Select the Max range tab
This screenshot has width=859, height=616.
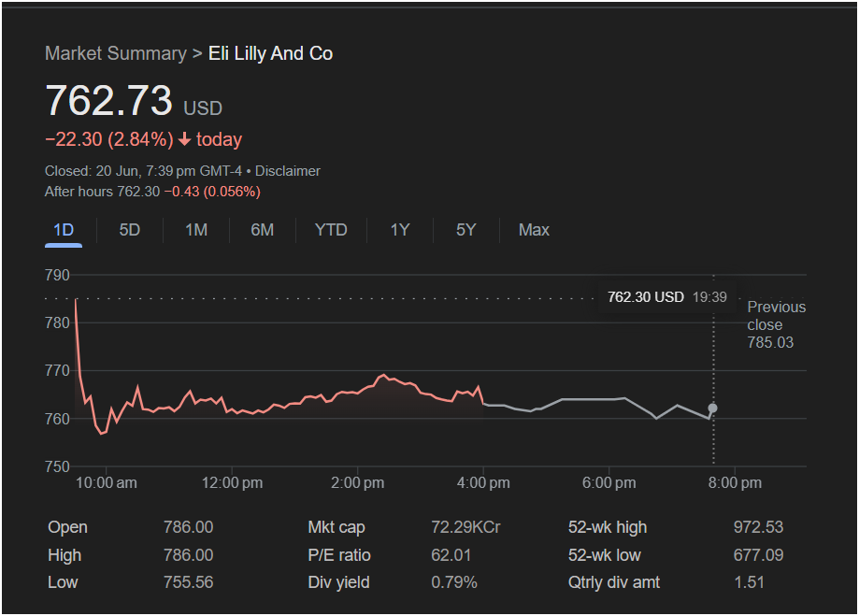click(x=534, y=230)
